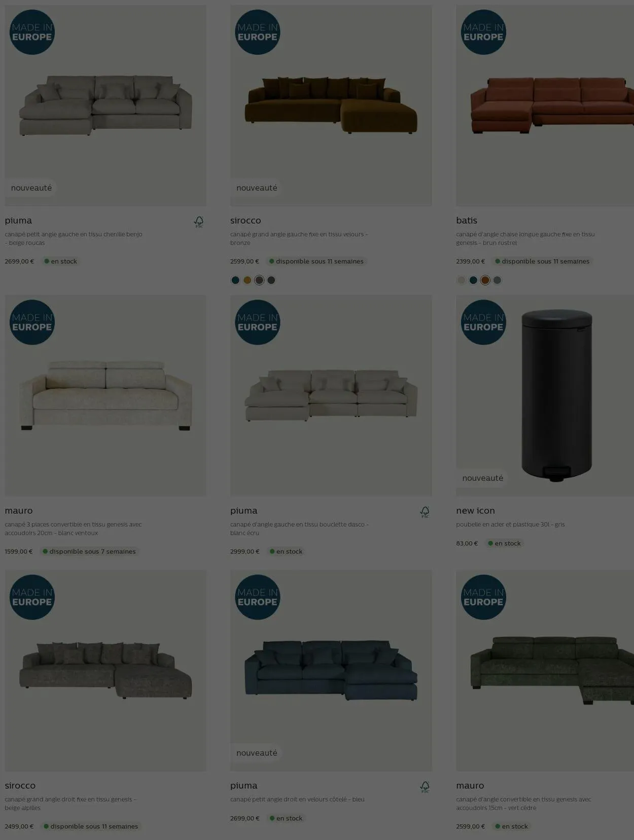The image size is (634, 840).
Task: Click FSC icon beside piuma bouclette dasco sofa
Action: pos(425,512)
